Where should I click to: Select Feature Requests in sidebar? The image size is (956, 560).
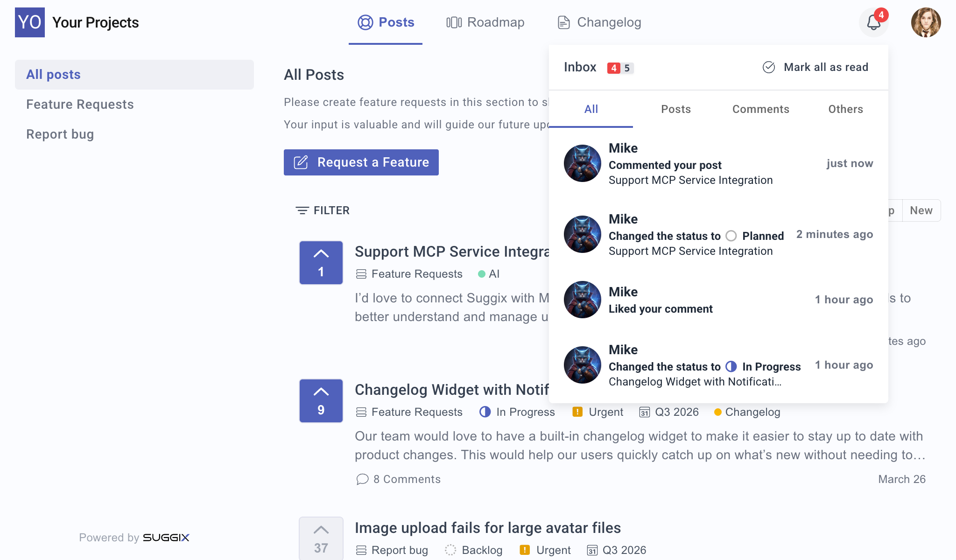[80, 105]
